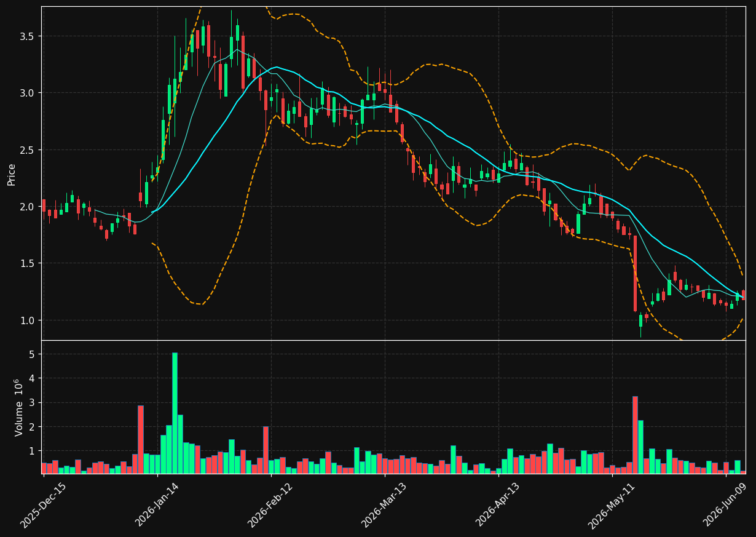The width and height of the screenshot is (756, 537).
Task: Click the tallest red volume bar in May
Action: (x=635, y=435)
